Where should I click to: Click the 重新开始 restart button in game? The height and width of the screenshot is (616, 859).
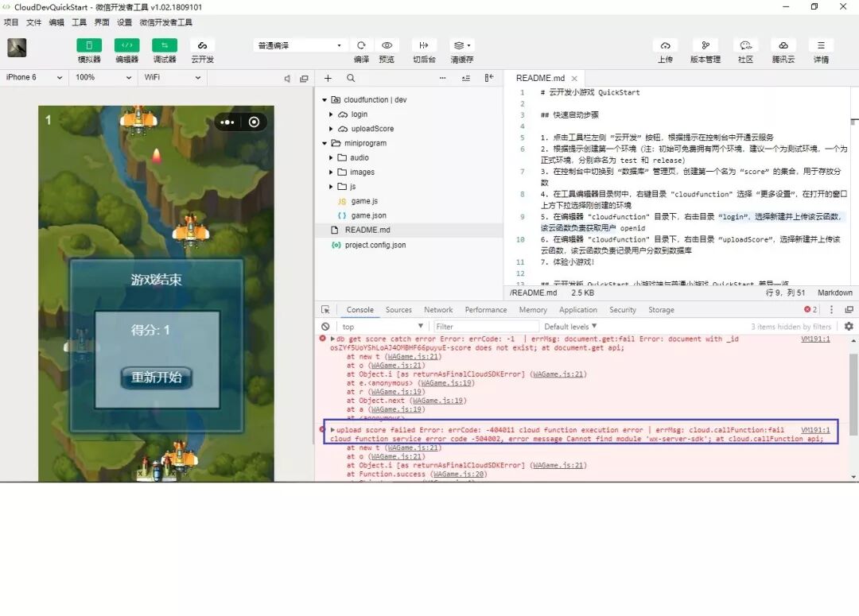[x=157, y=378]
